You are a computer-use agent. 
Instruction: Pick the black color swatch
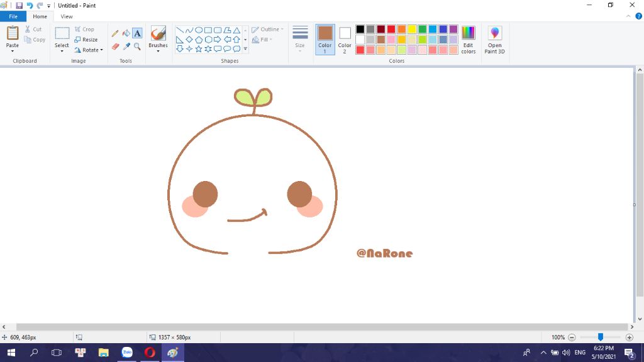[x=360, y=29]
